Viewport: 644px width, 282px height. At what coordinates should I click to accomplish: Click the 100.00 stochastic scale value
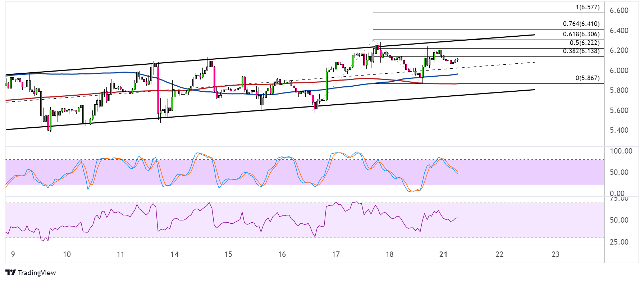click(x=621, y=151)
